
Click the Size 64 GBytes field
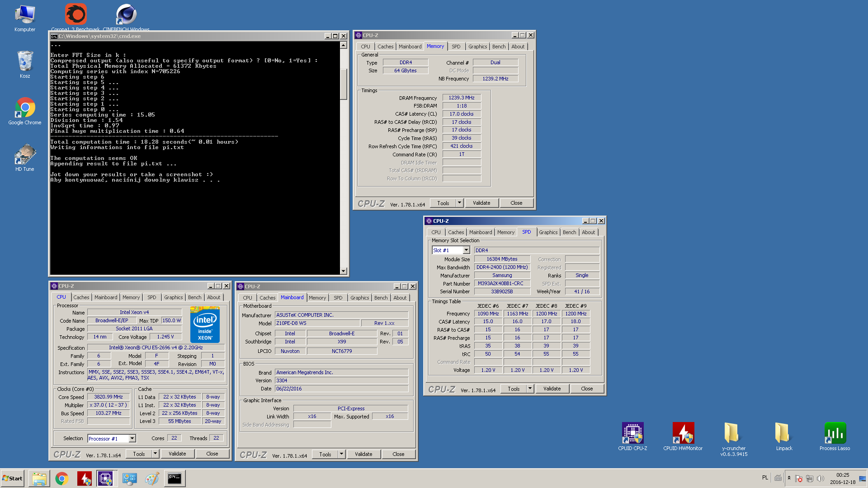[x=406, y=70]
